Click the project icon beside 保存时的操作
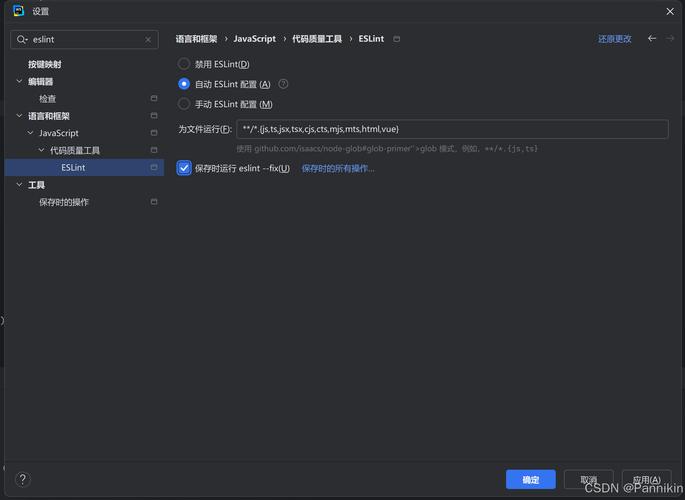This screenshot has width=685, height=500. point(154,202)
